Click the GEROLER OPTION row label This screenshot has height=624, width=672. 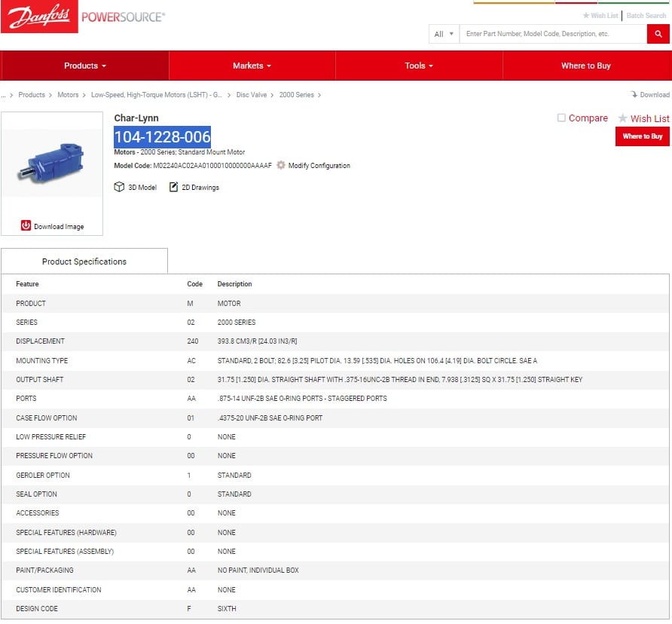pyautogui.click(x=43, y=476)
